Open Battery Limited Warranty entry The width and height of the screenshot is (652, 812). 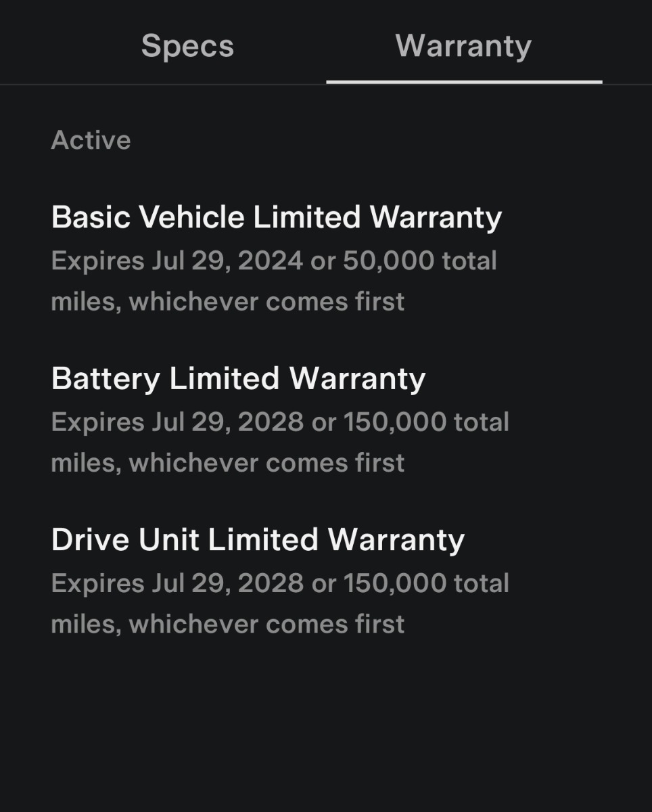click(x=238, y=378)
